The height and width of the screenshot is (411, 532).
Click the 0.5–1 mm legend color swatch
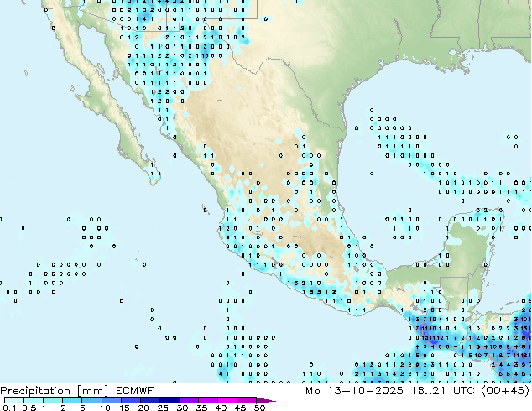[x=34, y=400]
